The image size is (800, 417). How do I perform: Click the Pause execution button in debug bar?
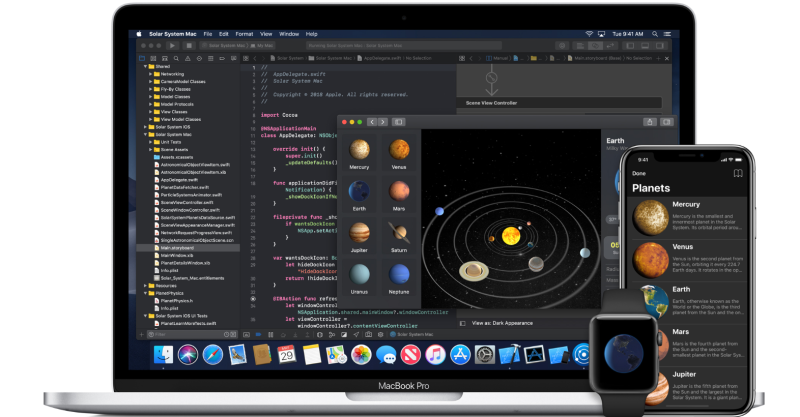270,335
